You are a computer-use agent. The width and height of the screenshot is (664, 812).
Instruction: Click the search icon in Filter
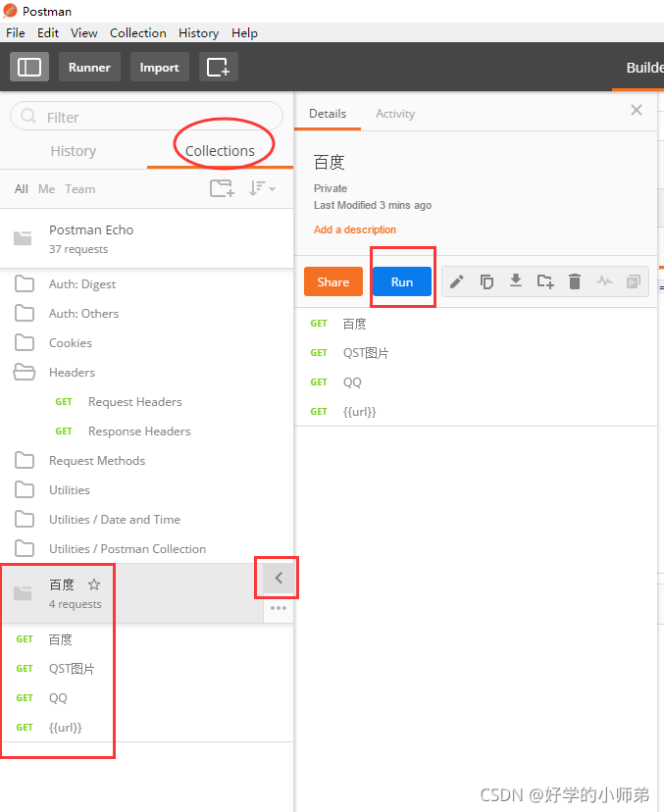click(x=28, y=116)
